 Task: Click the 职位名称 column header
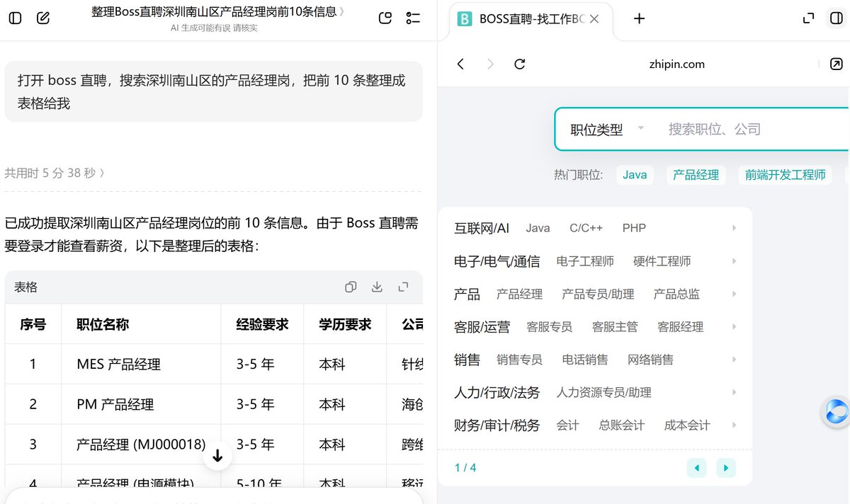141,325
